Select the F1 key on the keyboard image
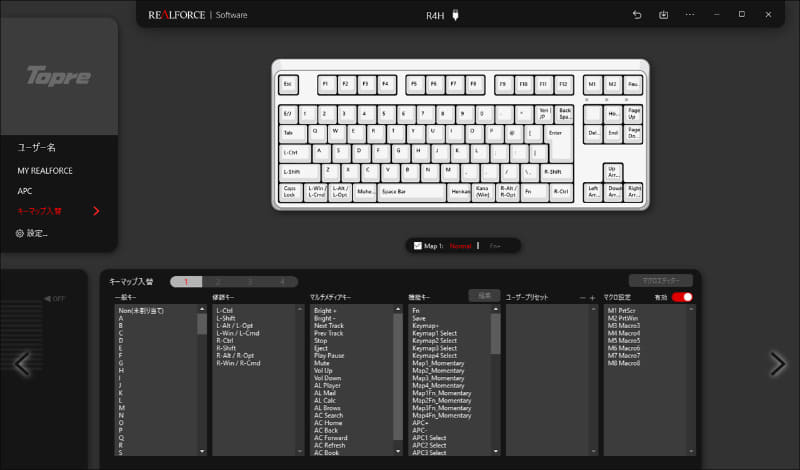The width and height of the screenshot is (800, 470). coord(327,85)
